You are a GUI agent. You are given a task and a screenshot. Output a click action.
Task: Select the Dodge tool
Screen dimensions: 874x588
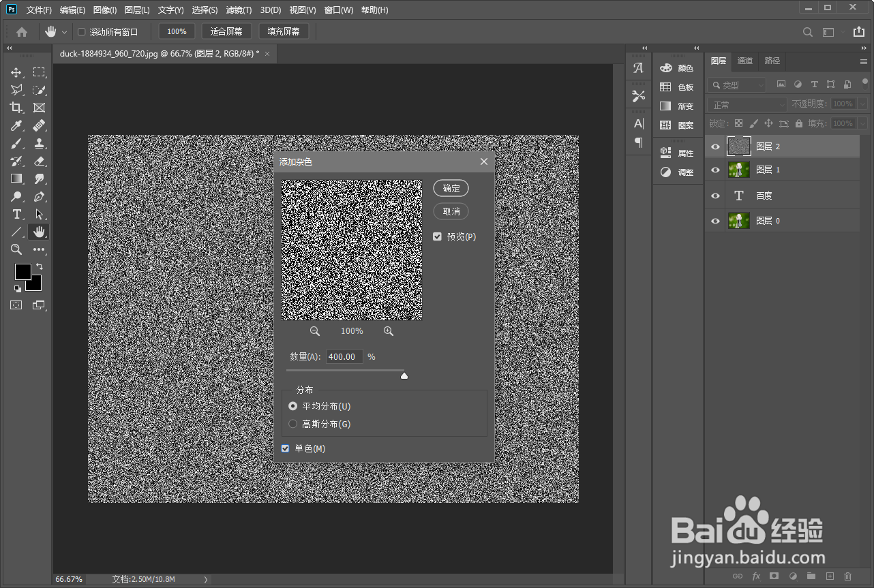click(x=16, y=196)
